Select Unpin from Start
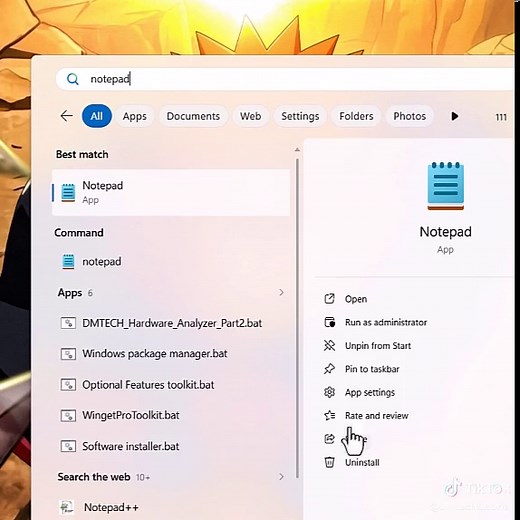 click(378, 346)
